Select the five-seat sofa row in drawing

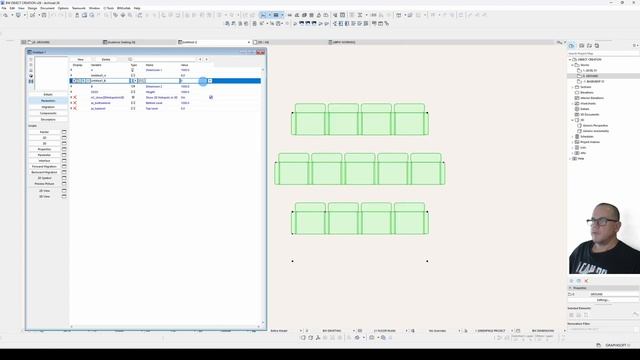tap(360, 169)
